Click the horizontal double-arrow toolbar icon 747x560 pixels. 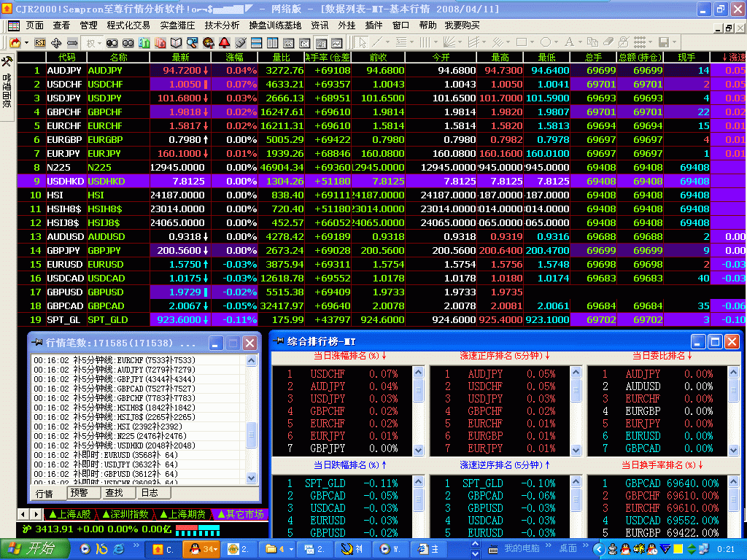tap(72, 43)
